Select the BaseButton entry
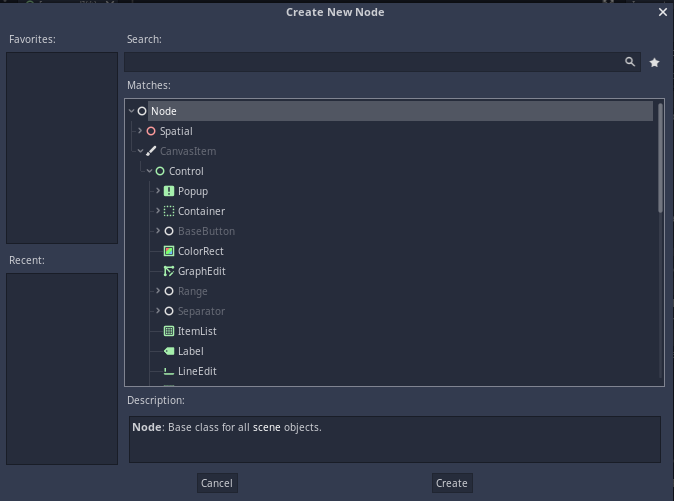 pyautogui.click(x=206, y=231)
